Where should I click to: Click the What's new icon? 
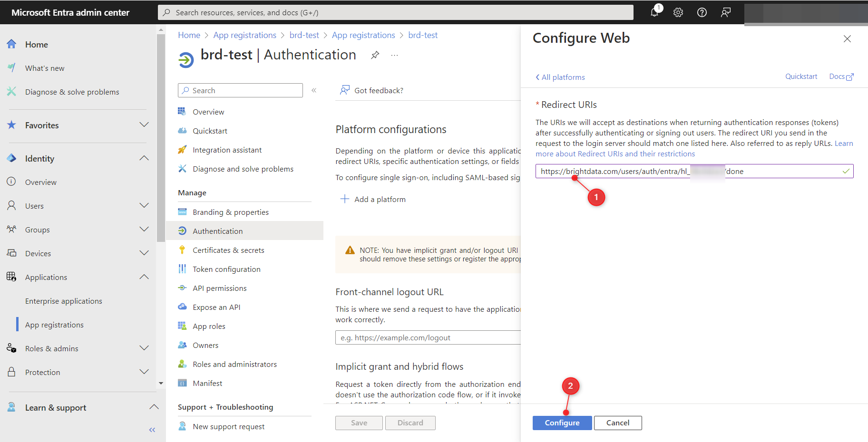click(12, 68)
